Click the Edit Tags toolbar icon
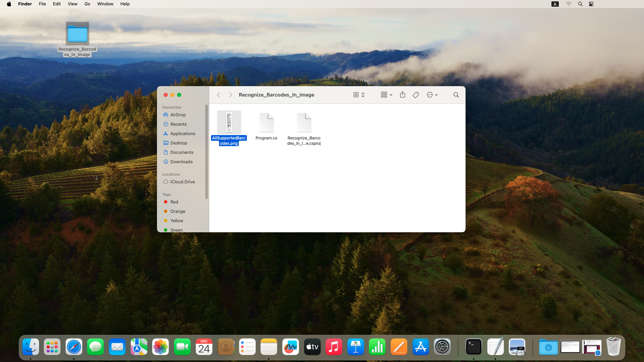The image size is (644, 362). (x=416, y=95)
